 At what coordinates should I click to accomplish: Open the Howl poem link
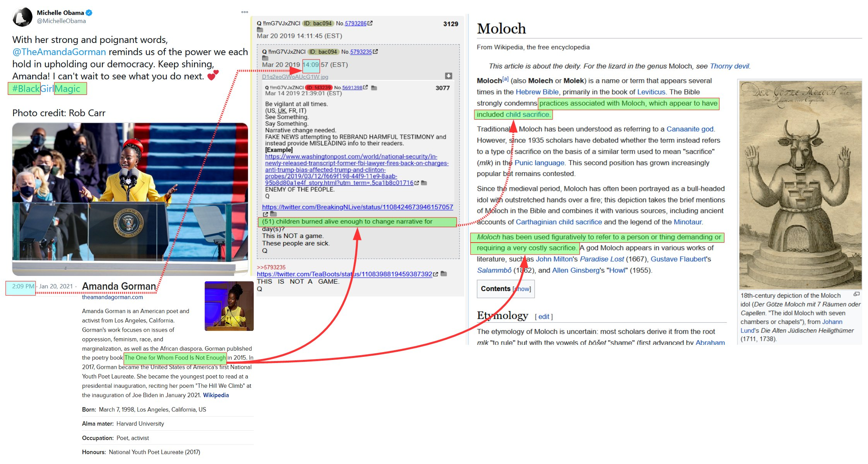[617, 271]
